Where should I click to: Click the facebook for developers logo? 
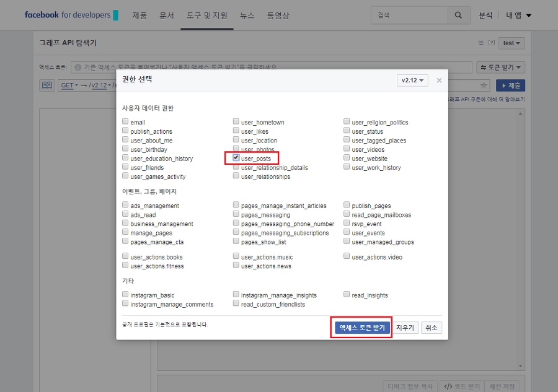[x=71, y=15]
